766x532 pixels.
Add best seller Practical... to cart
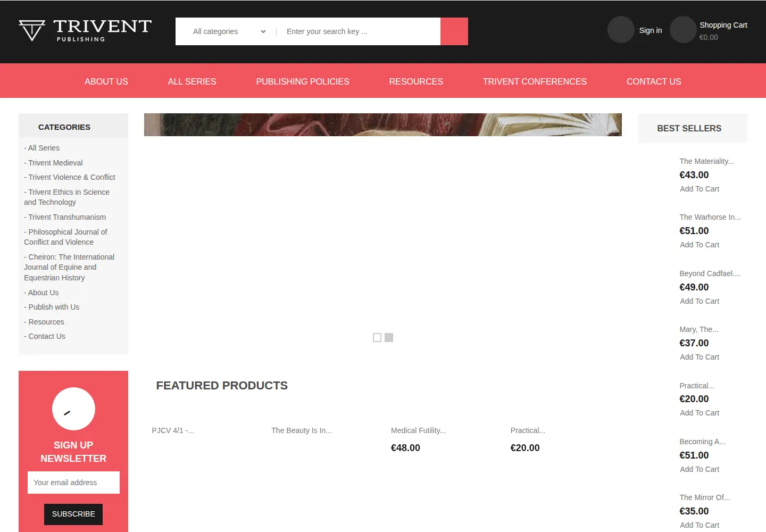(700, 413)
